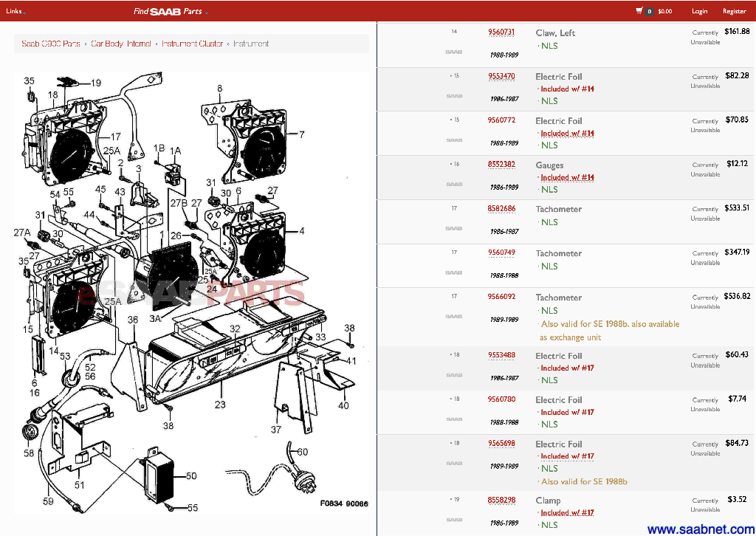The height and width of the screenshot is (536, 756).
Task: Open the Instrument Cluster breadcrumb link
Action: tap(192, 44)
